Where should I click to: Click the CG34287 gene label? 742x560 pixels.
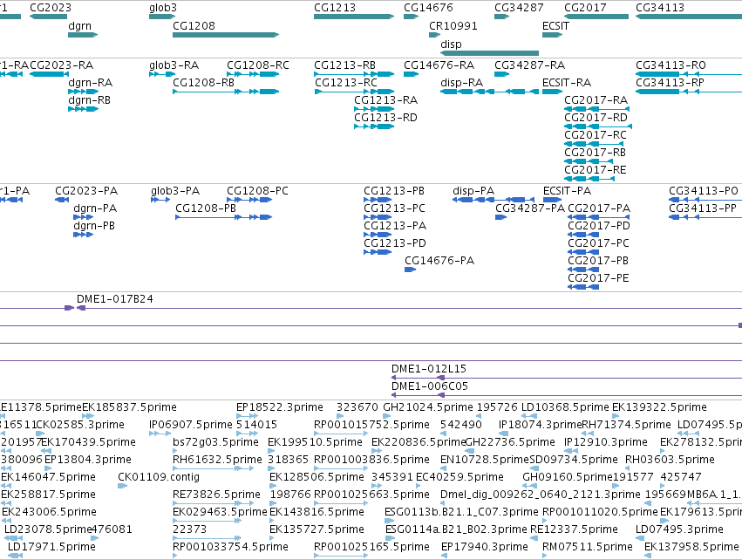pos(519,8)
